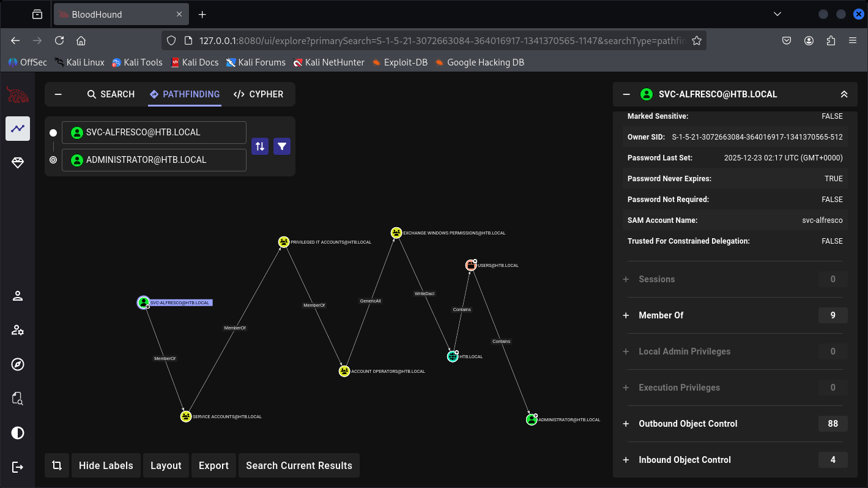Click Search Current Results button

coord(299,465)
